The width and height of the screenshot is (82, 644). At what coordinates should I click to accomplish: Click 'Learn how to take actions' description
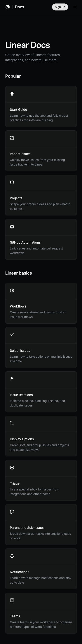click(41, 359)
